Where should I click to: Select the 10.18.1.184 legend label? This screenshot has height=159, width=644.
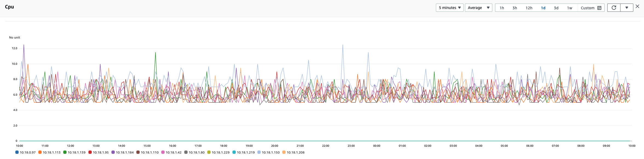(x=125, y=152)
